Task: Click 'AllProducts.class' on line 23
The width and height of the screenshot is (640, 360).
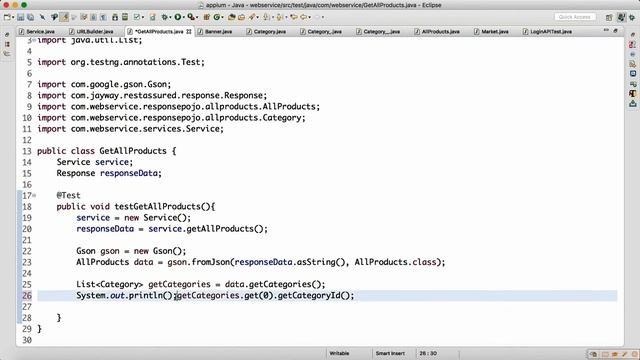Action: tap(395, 262)
